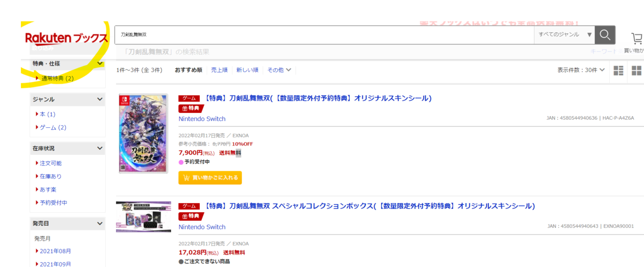This screenshot has width=644, height=267.
Task: Click the 10%OFF discount label
Action: (243, 144)
